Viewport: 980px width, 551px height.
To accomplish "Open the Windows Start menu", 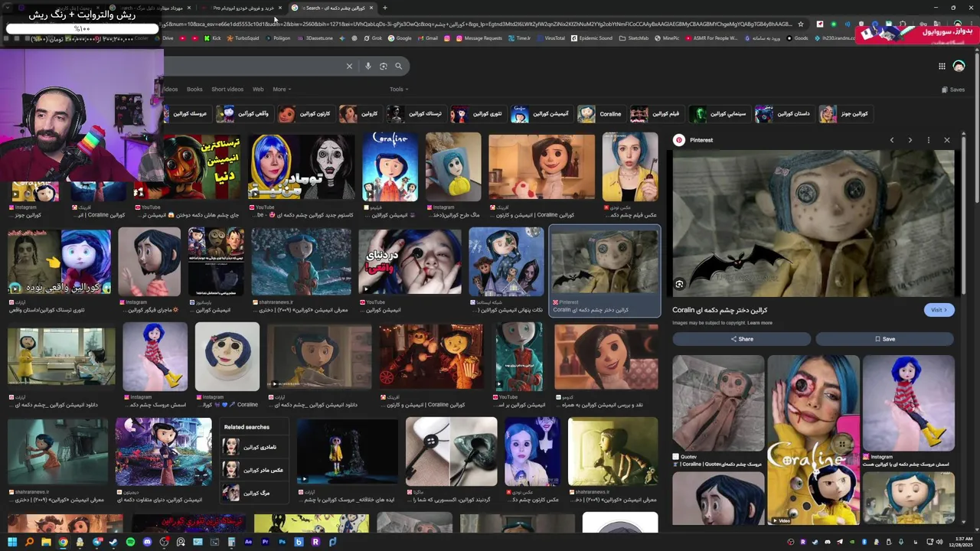I will coord(12,543).
